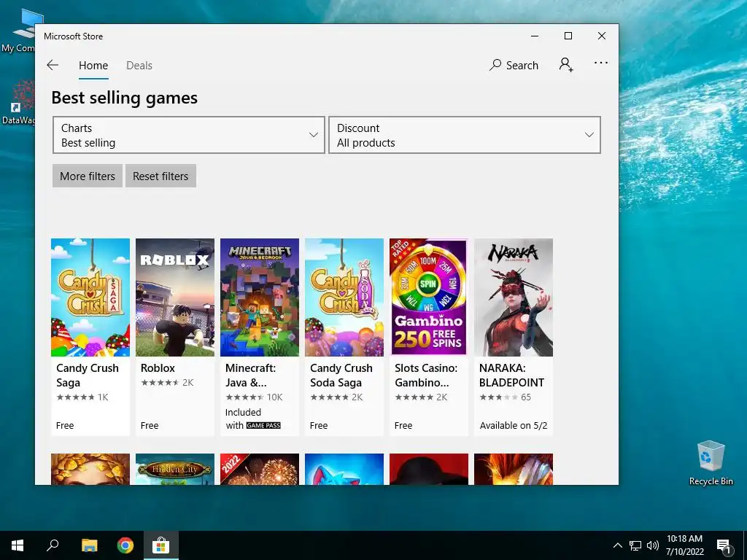Click the 'Minecraft: Java &...' title text

(x=251, y=376)
